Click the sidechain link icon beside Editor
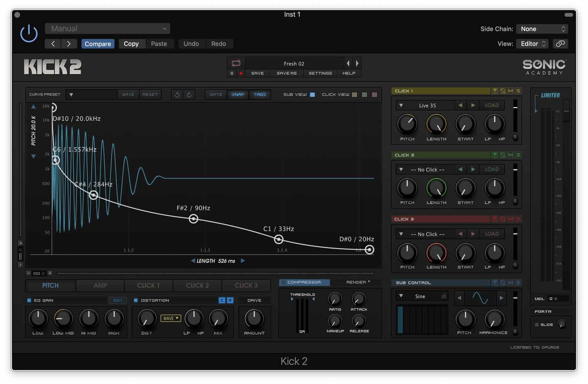This screenshot has width=588, height=384. 560,44
